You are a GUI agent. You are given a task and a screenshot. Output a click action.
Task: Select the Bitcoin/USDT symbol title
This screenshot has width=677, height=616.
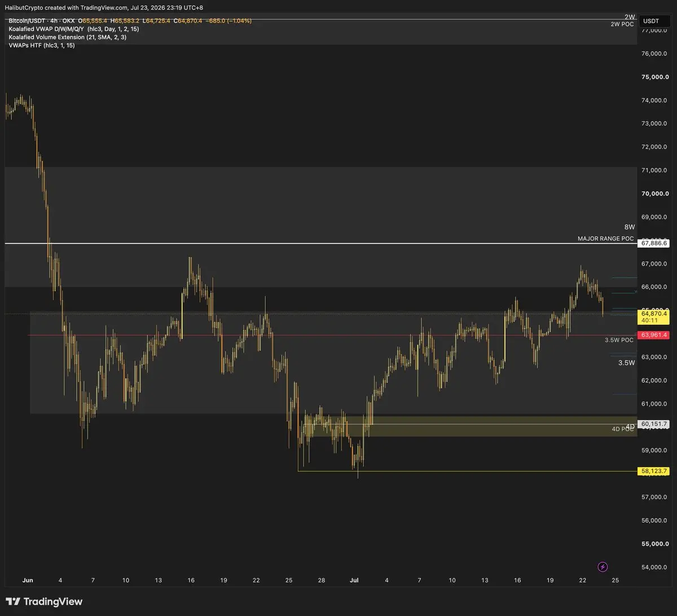tap(28, 21)
